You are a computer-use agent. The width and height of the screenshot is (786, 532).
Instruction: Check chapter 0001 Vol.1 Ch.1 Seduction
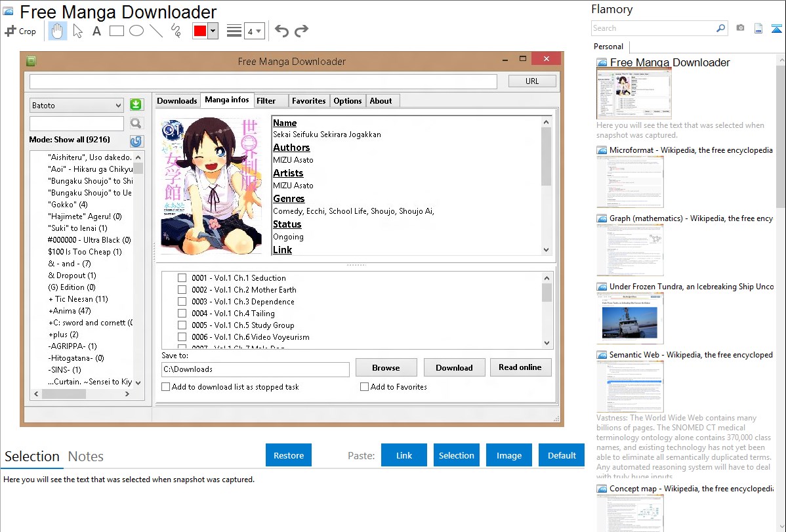[182, 277]
